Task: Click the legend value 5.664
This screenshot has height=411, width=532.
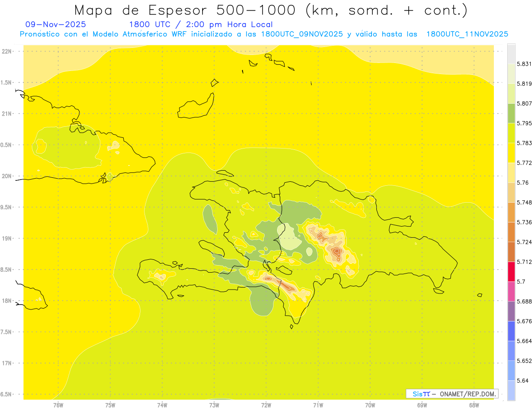Action: 524,341
